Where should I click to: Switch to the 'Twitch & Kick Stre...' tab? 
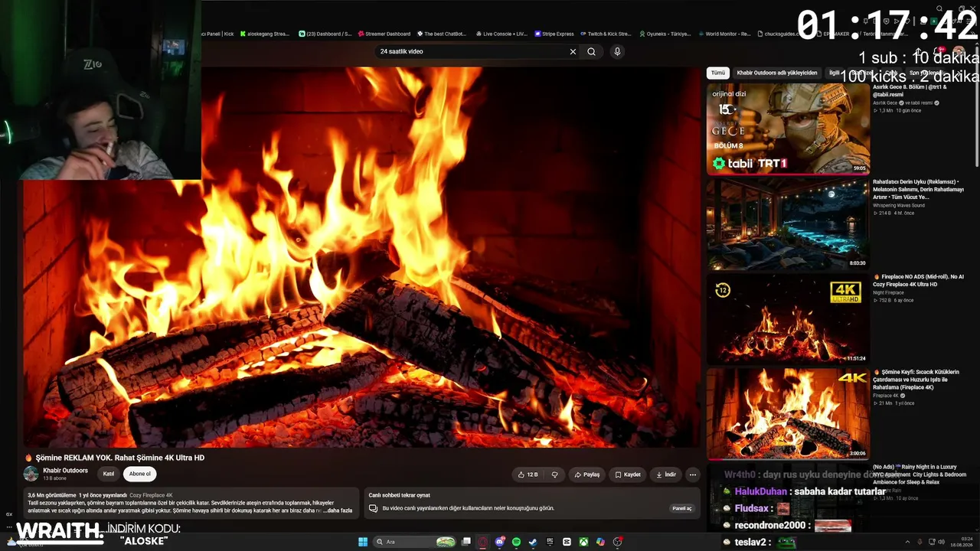[x=606, y=34]
